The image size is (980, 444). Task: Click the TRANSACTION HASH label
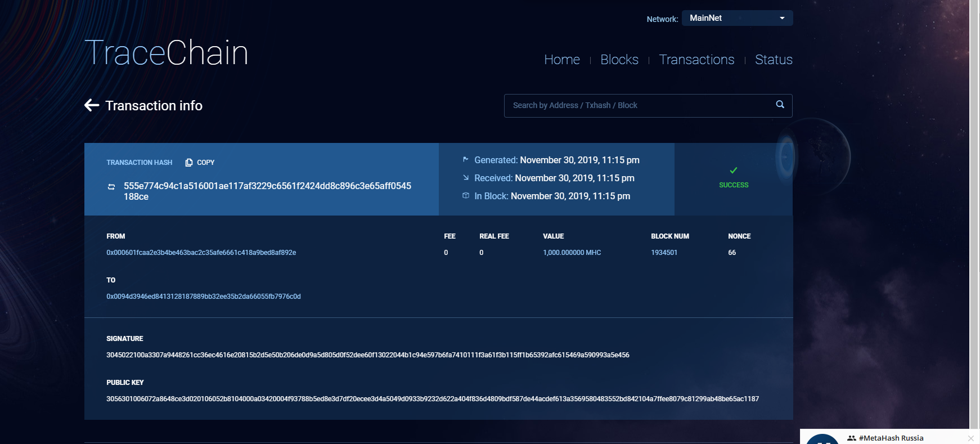point(140,163)
